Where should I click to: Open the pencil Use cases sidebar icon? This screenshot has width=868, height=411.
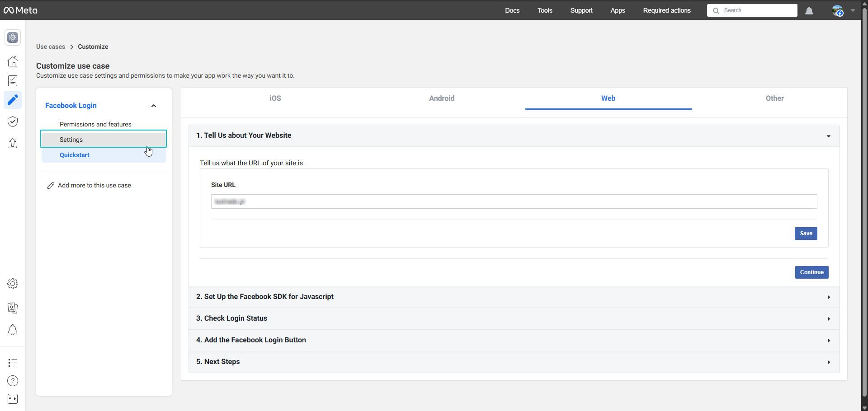coord(13,100)
